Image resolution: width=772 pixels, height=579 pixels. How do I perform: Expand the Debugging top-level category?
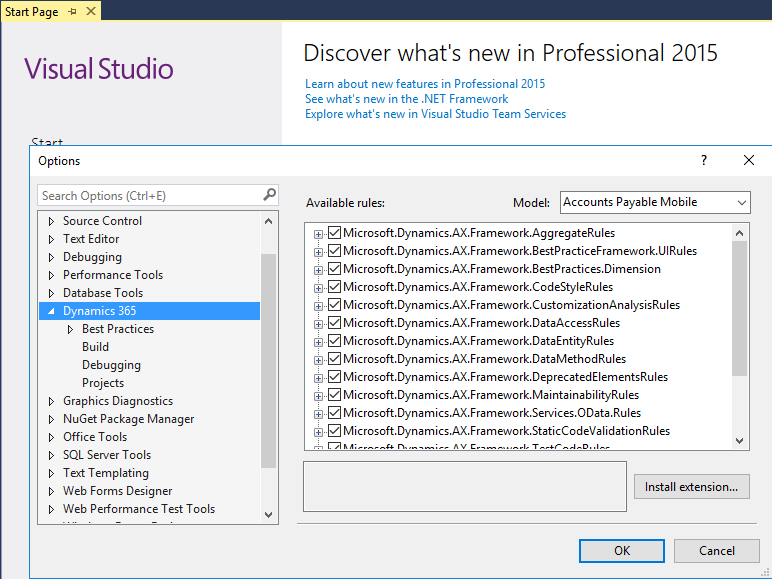[x=51, y=257]
